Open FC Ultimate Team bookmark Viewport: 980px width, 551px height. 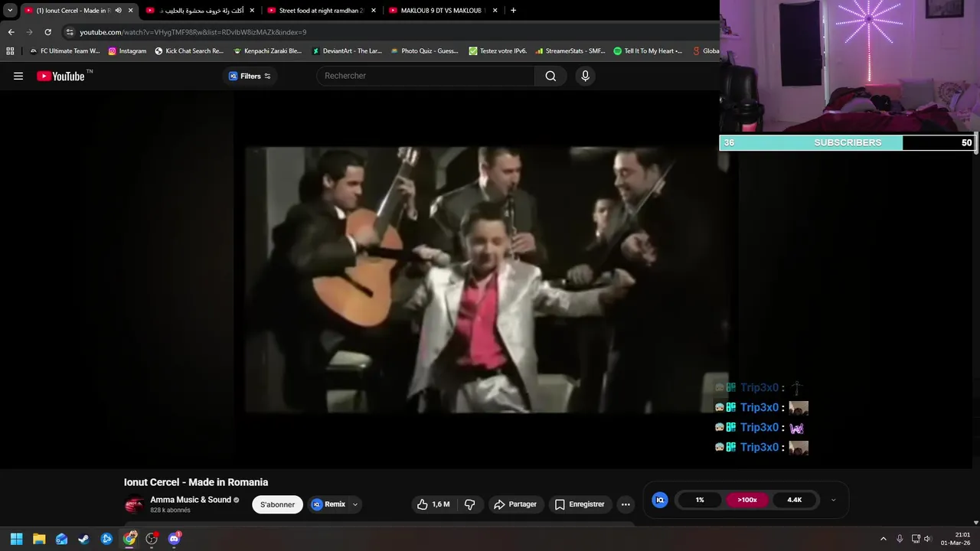pos(64,51)
